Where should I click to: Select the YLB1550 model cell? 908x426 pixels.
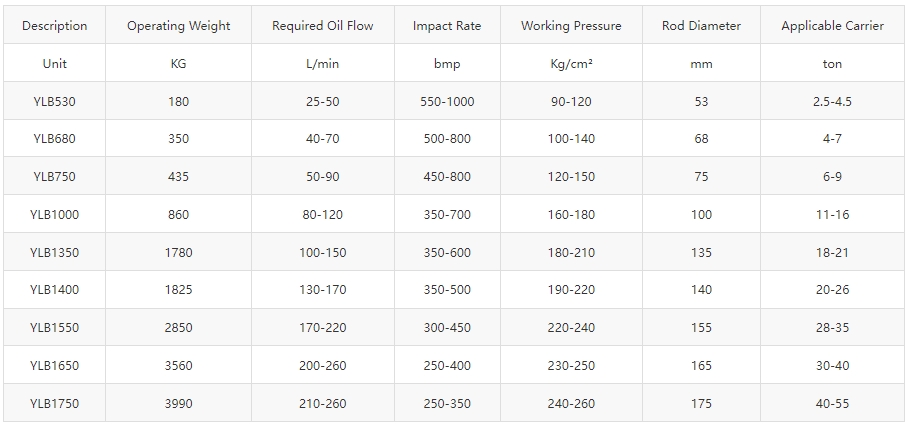pyautogui.click(x=54, y=328)
